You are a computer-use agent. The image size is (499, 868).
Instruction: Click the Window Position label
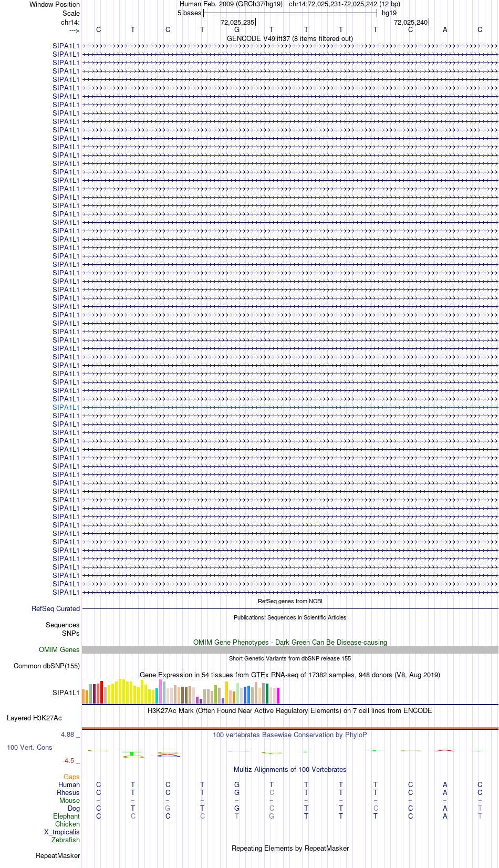[x=55, y=5]
